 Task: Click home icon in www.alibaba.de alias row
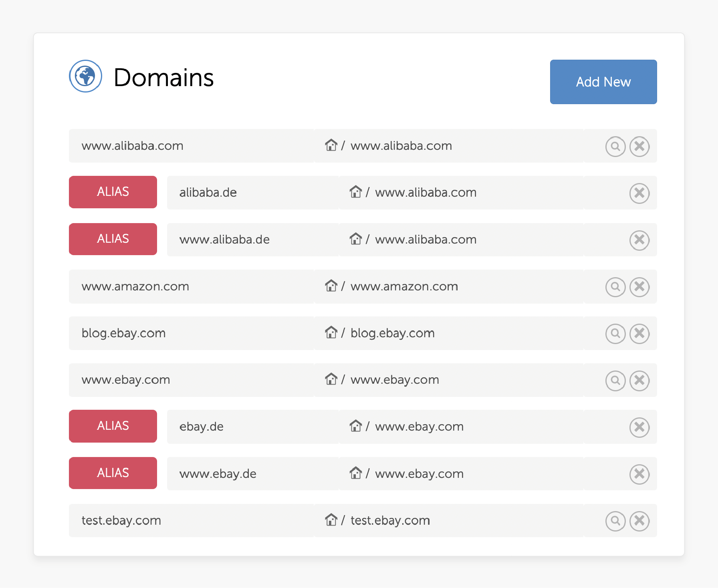point(355,239)
